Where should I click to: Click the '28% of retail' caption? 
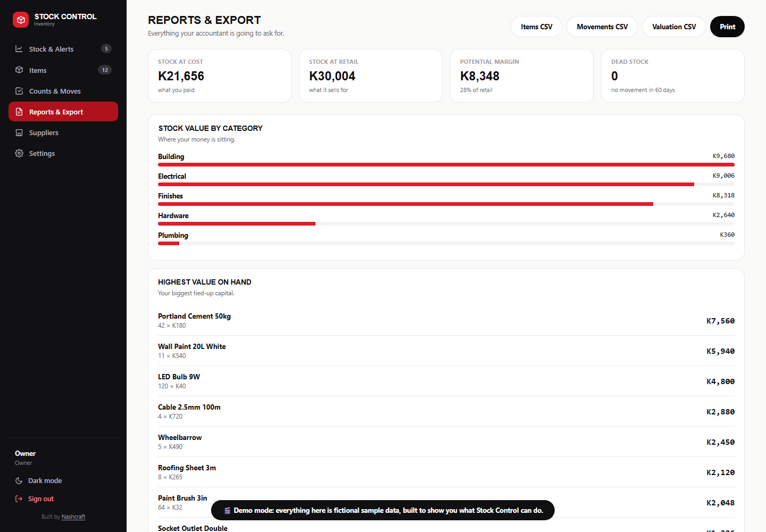pos(476,90)
